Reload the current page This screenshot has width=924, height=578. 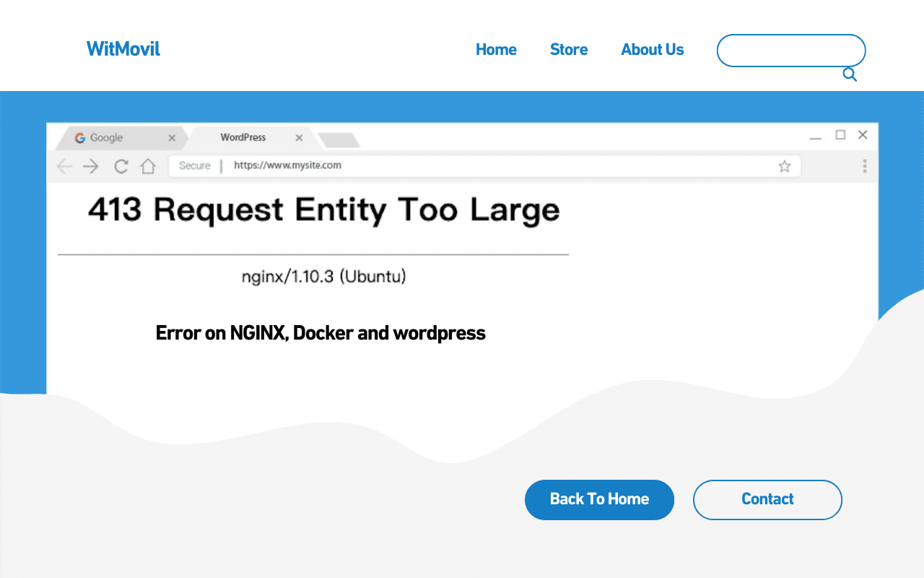coord(120,165)
